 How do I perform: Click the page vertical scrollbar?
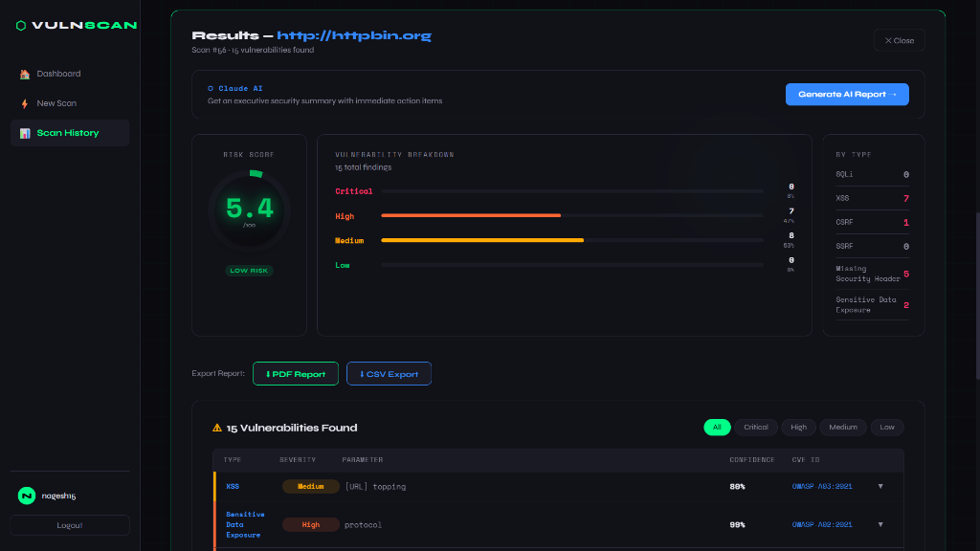click(977, 295)
